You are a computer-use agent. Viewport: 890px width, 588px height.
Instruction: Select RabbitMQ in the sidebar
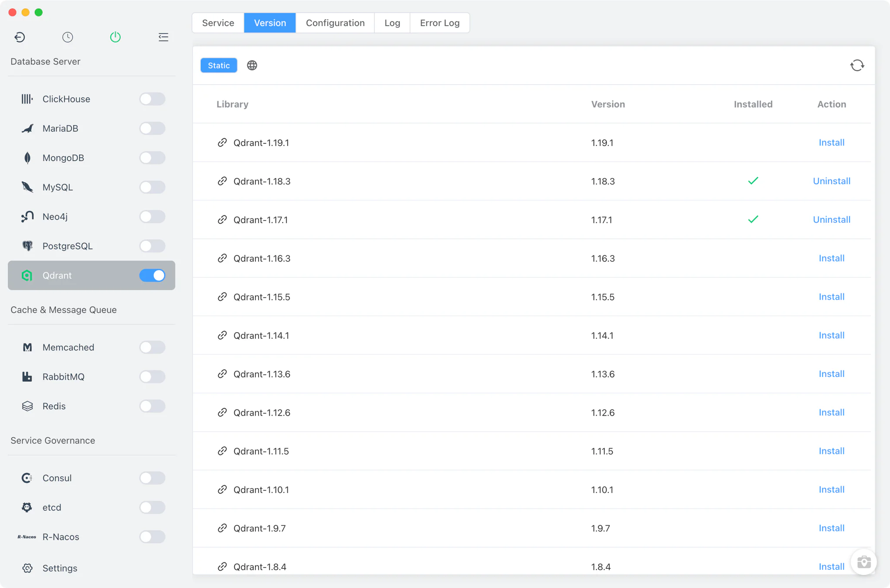(91, 377)
